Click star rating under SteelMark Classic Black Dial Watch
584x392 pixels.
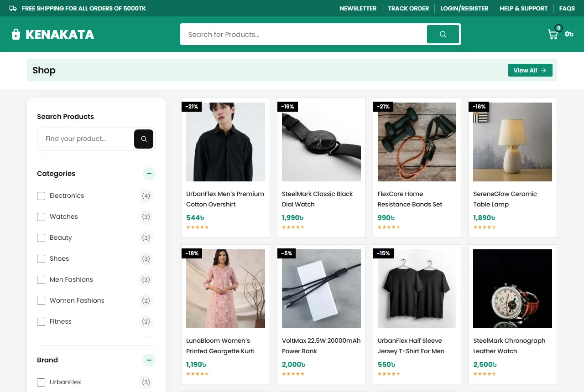click(x=293, y=227)
